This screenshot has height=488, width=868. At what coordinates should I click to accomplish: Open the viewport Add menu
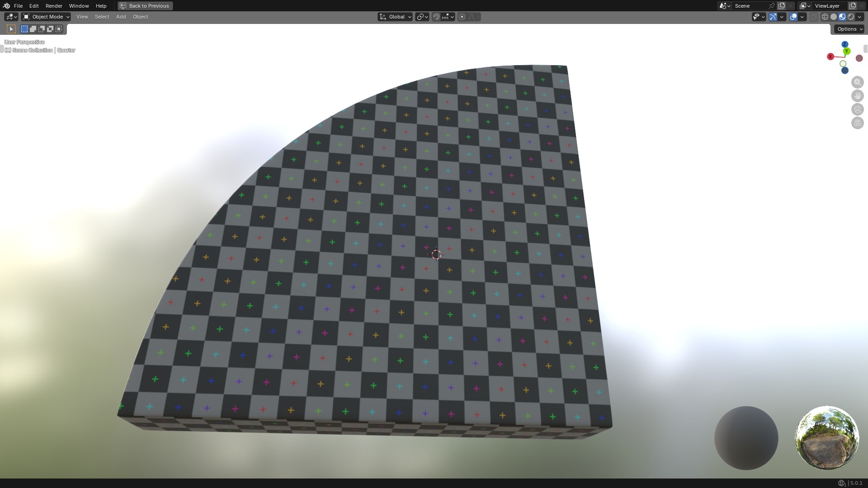click(121, 17)
